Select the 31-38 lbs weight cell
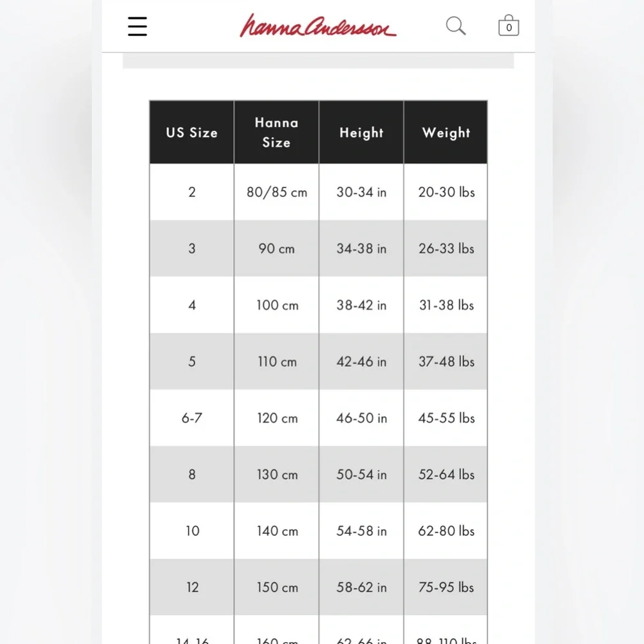Image resolution: width=644 pixels, height=644 pixels. (446, 305)
